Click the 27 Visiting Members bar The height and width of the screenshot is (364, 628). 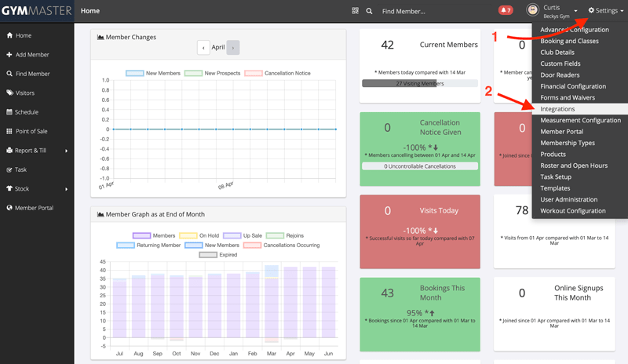(420, 83)
